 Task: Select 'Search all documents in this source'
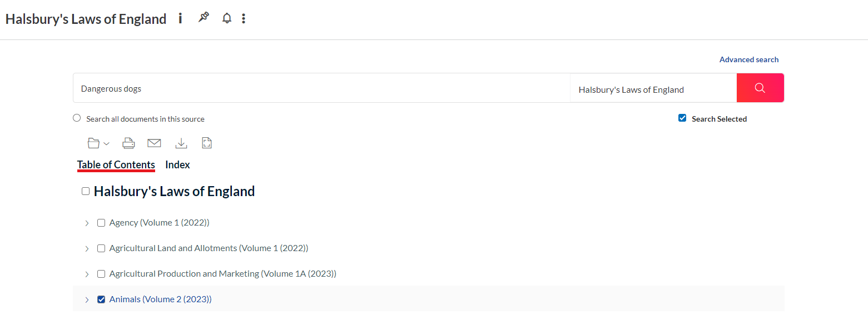tap(77, 118)
